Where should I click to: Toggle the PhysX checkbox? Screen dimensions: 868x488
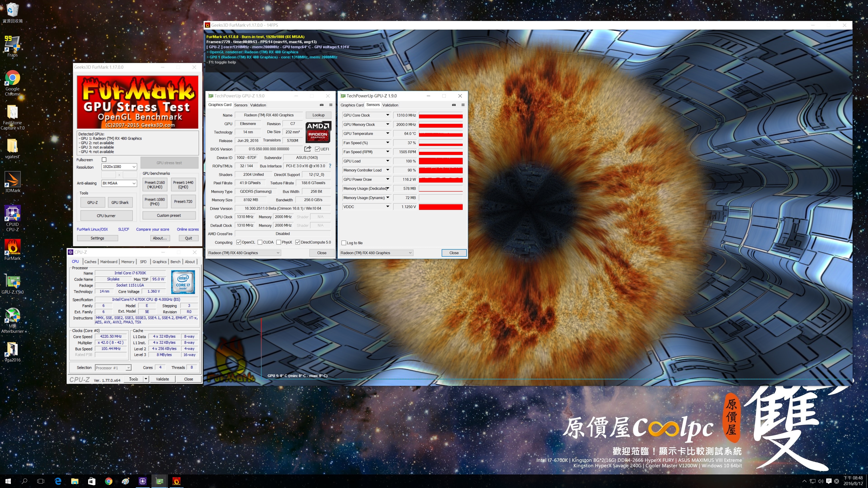(x=279, y=242)
